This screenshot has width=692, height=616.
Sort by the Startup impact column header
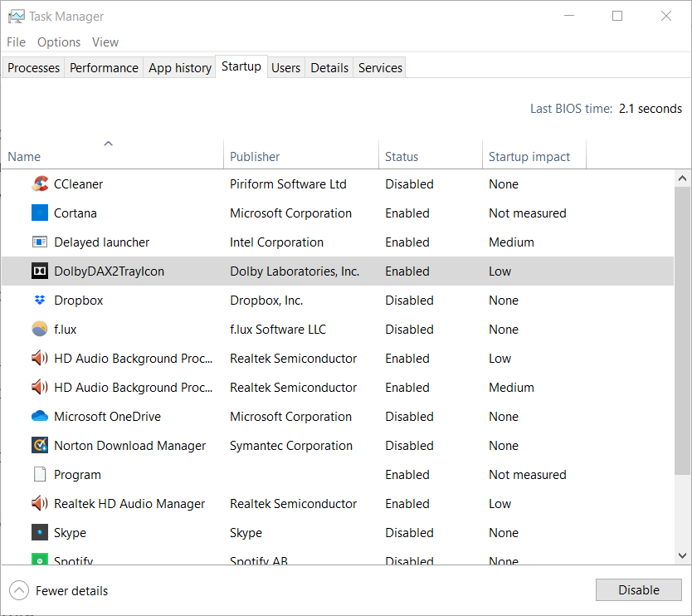(534, 156)
